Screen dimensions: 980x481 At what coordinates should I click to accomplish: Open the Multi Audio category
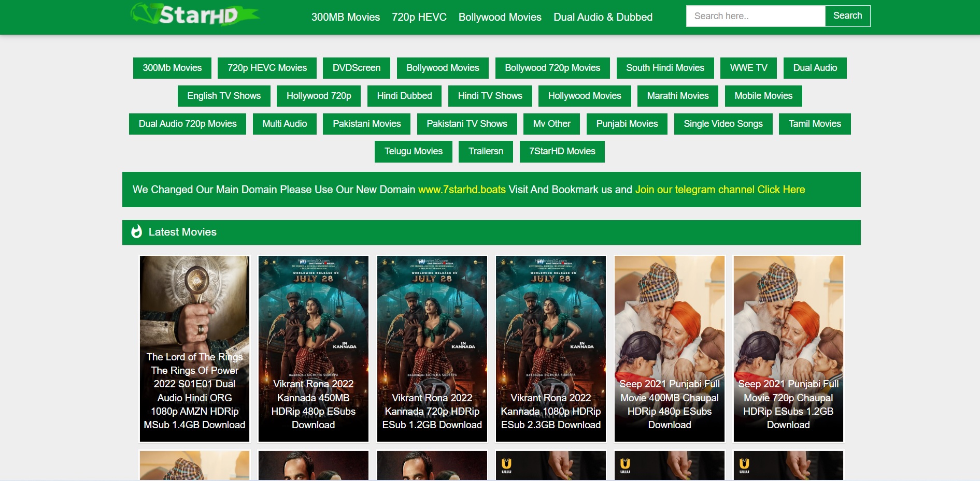coord(285,124)
